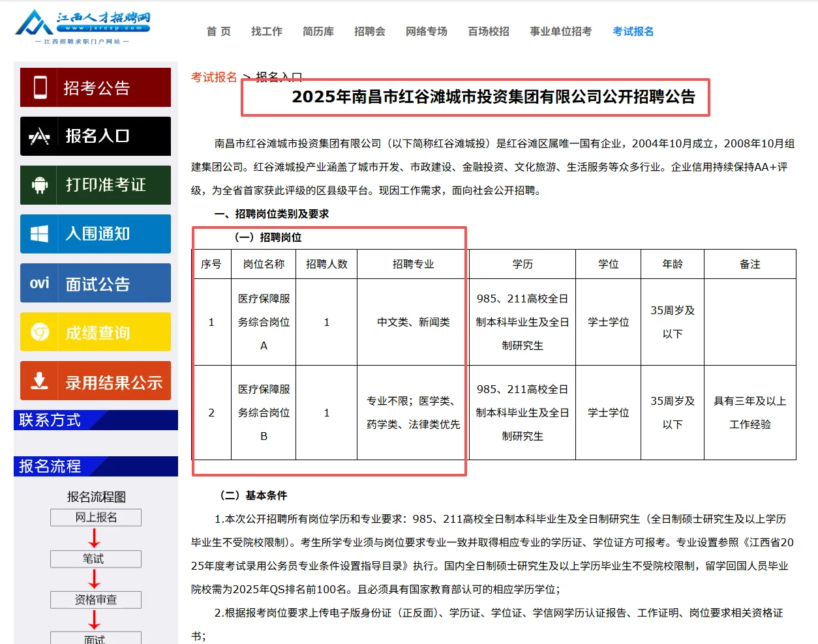
Task: Open the 首页 homepage link
Action: coord(218,31)
